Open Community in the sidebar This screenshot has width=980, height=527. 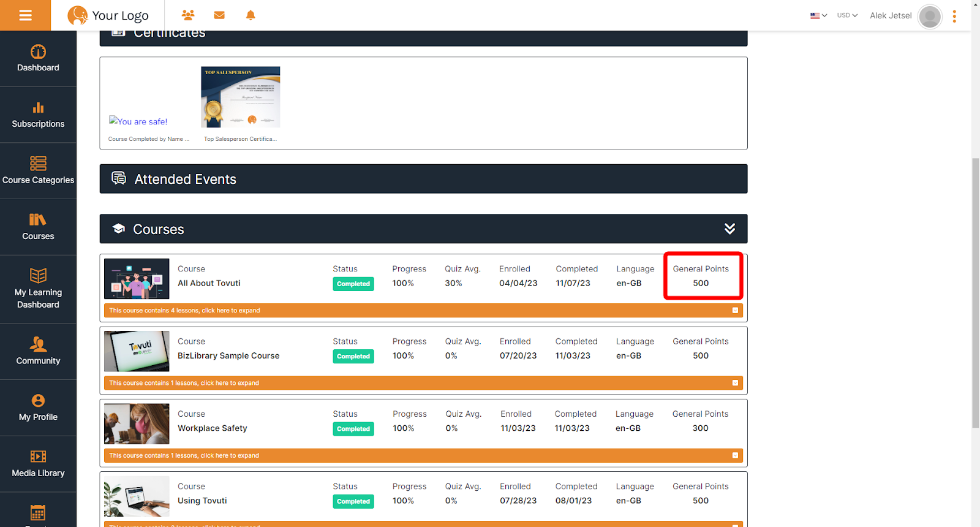pyautogui.click(x=38, y=352)
